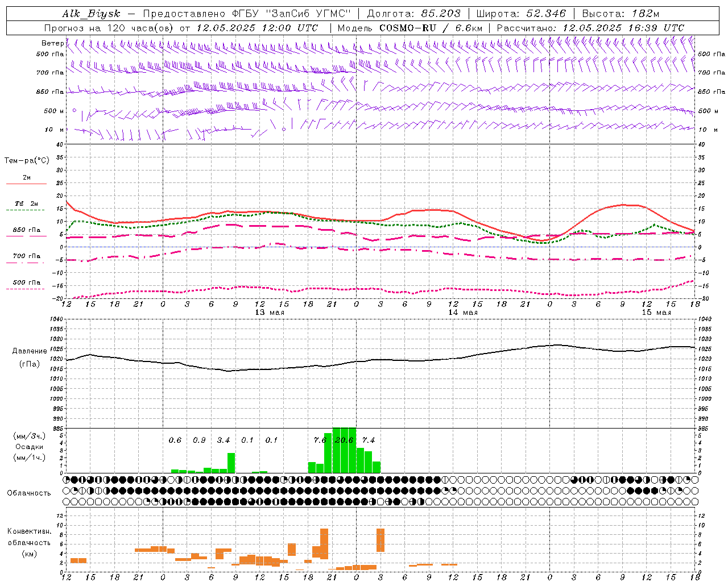Image resolution: width=728 pixels, height=582 pixels.
Task: Click the 3.4 precipitation total value
Action: tap(224, 440)
